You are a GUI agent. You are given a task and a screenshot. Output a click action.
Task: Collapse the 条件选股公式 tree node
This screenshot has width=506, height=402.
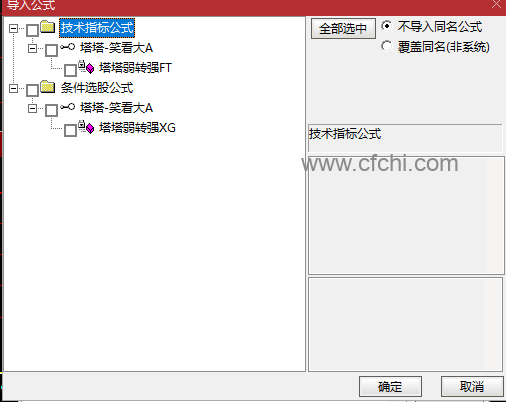coord(13,88)
